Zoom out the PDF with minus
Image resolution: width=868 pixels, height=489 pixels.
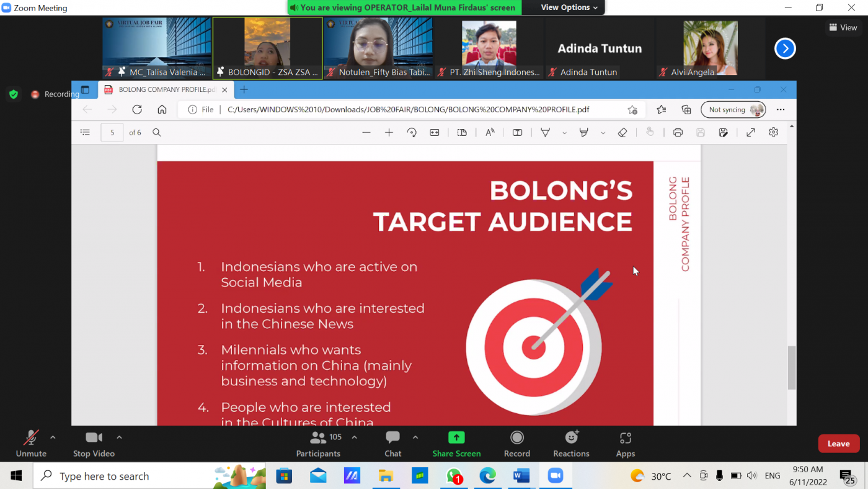coord(366,132)
